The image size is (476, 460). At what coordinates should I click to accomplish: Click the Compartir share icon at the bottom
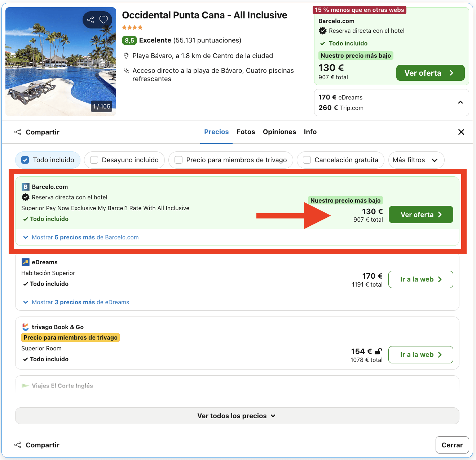[x=18, y=445]
